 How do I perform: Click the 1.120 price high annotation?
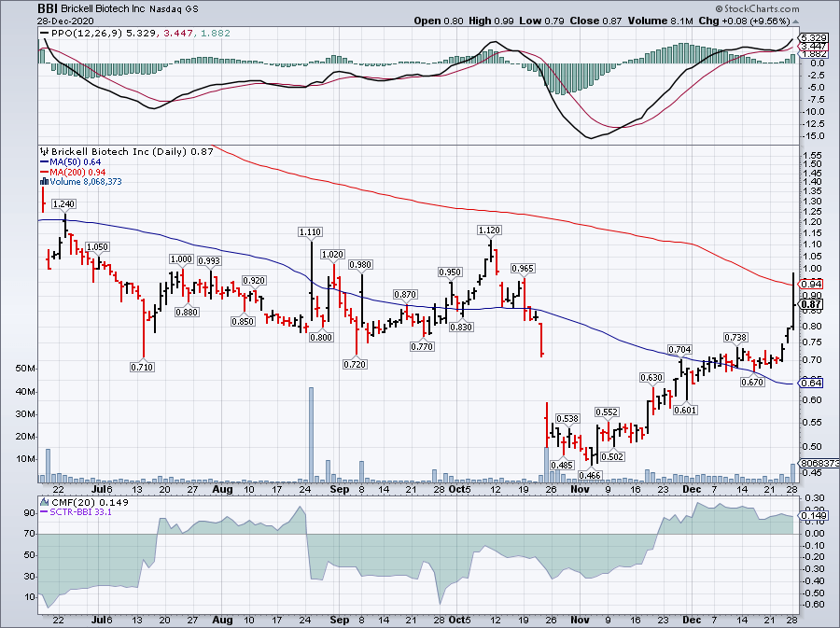[489, 230]
